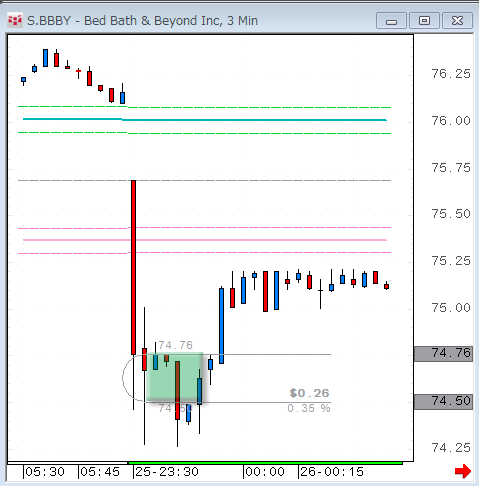479x486 pixels.
Task: Click the 75.75 price axis label
Action: [x=451, y=168]
